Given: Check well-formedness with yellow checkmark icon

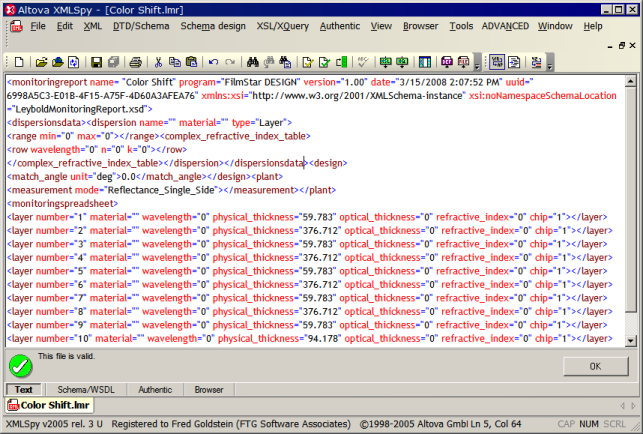Looking at the screenshot, I should [x=308, y=62].
